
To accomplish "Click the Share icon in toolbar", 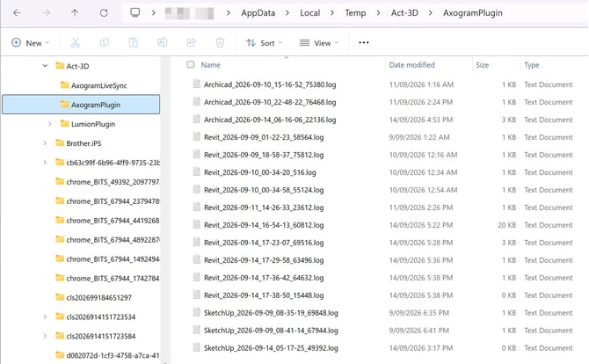I will 191,42.
